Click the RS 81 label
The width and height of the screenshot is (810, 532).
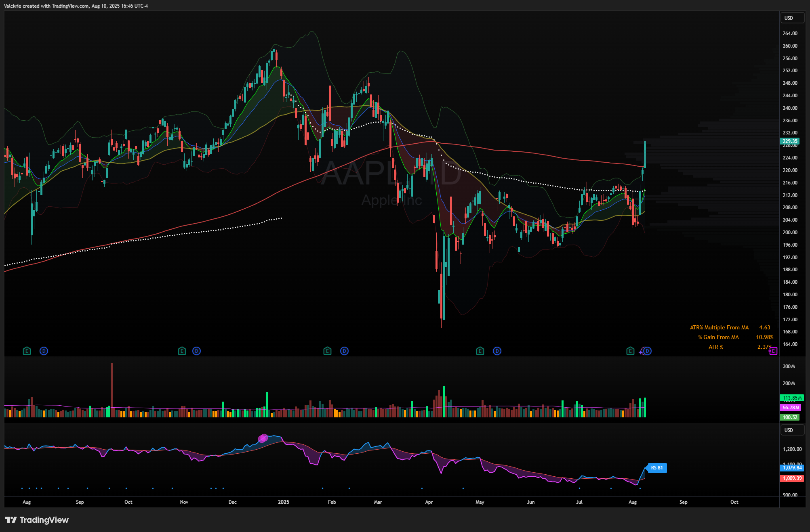(657, 468)
